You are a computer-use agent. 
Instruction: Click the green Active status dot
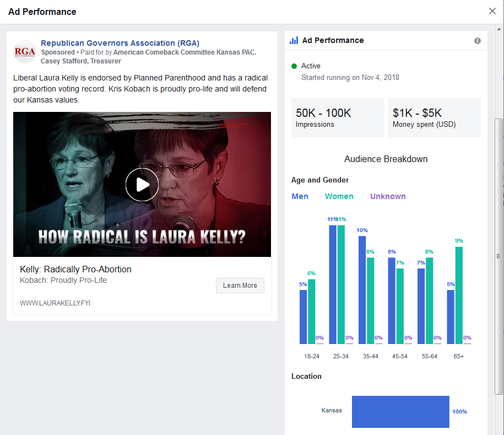[294, 66]
